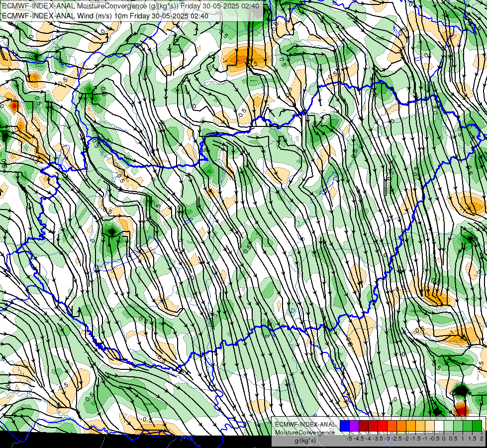Click the legend tick label -1.5
Screen dimensions: 487x448
click(x=415, y=439)
